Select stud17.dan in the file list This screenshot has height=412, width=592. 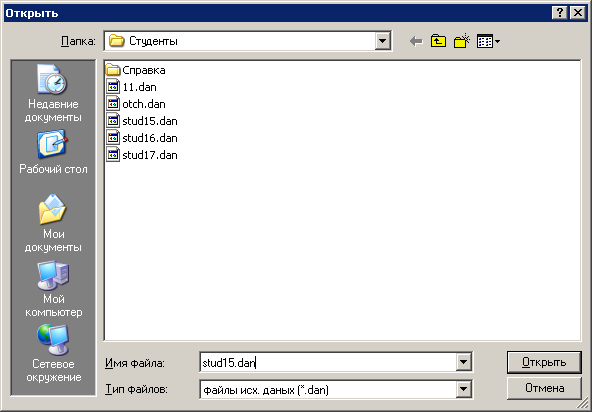click(x=142, y=155)
